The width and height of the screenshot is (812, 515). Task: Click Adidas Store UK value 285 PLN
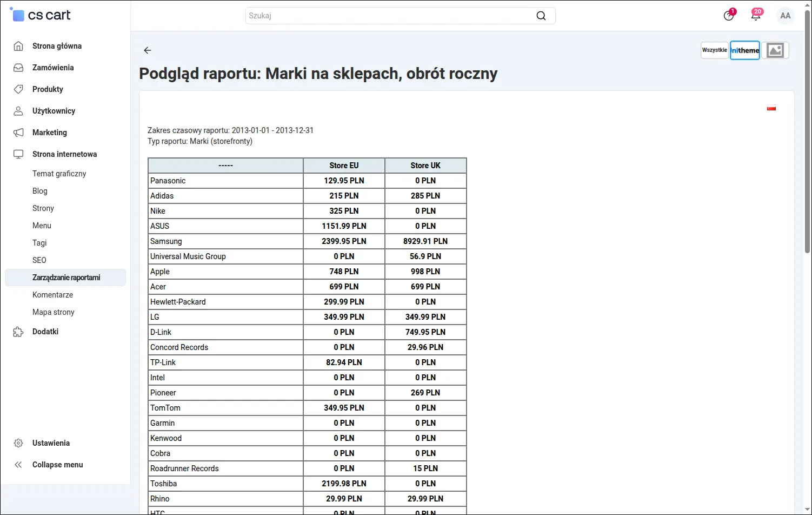tap(425, 196)
